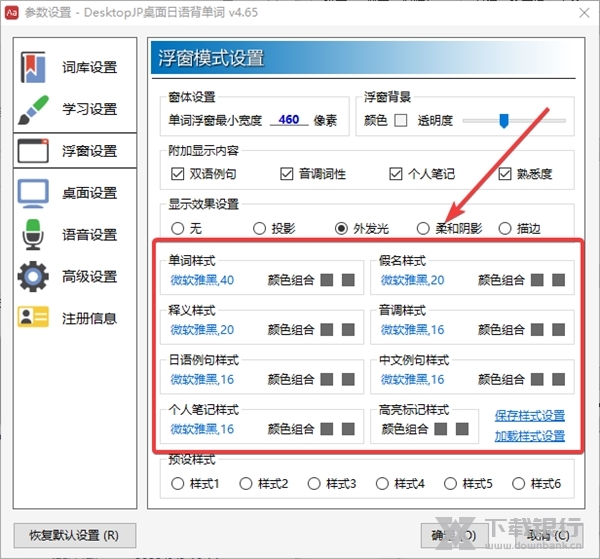
Task: Select the 柔和阴影 effect radio button
Action: pos(423,228)
